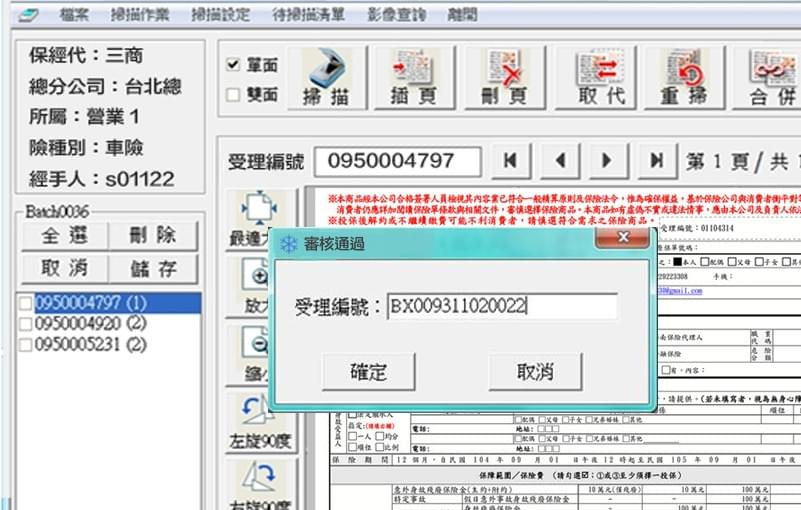Rotate right 90 degrees 右旋90度
Image resolution: width=801 pixels, height=510 pixels.
[261, 485]
